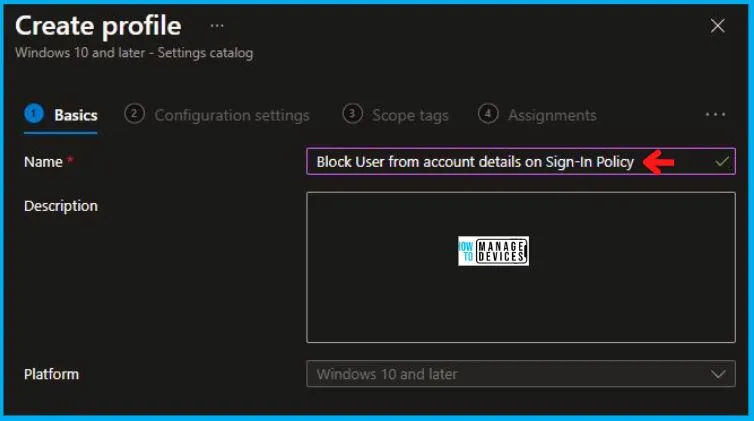Viewport: 754px width, 421px height.
Task: Click the Create profile heading
Action: coord(99,26)
